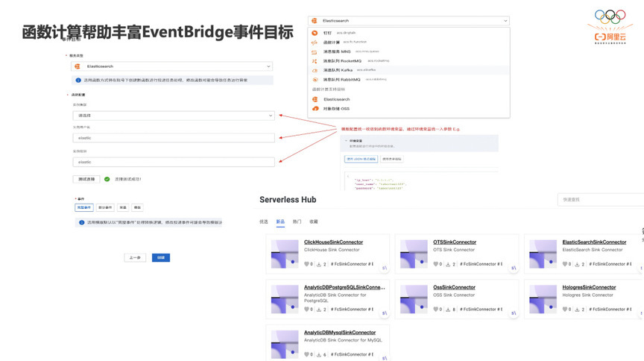Viewport: 644px width, 361px height.
Task: Click the round badge on the ClickHouseSinkConnector card
Action: (x=385, y=268)
